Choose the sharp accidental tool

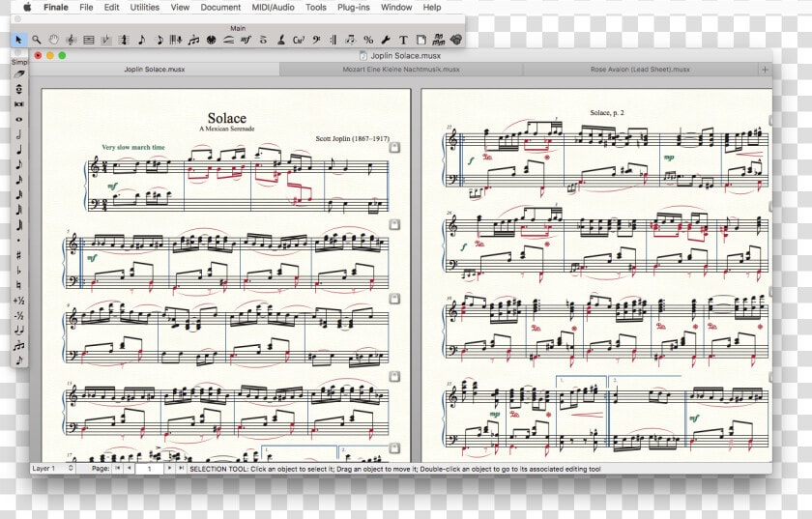point(19,255)
